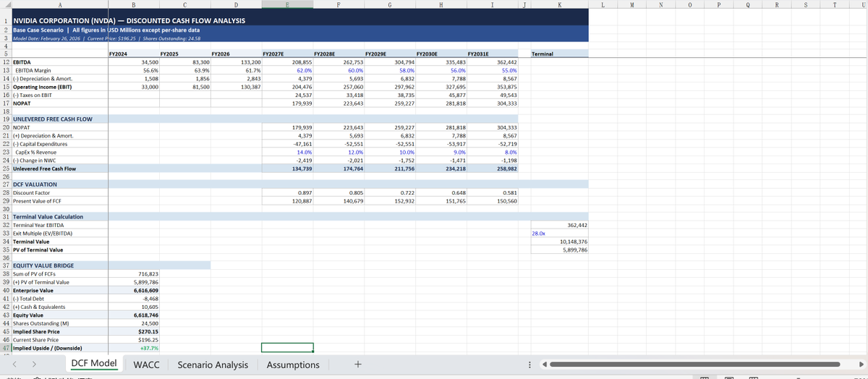This screenshot has height=379, width=868.
Task: Select column M header
Action: point(631,4)
